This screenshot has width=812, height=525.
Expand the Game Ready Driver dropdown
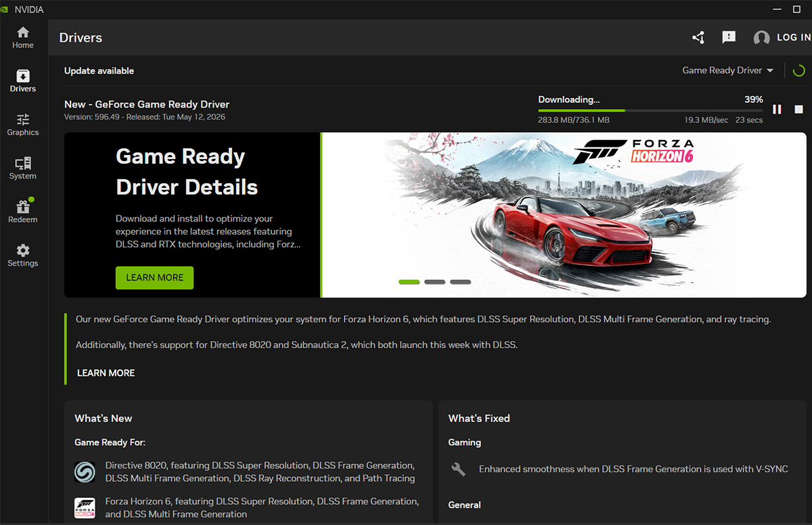click(727, 70)
